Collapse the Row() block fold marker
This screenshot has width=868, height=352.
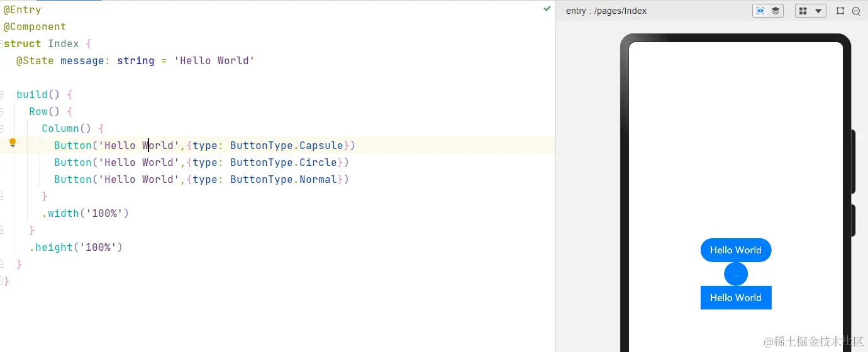2,112
